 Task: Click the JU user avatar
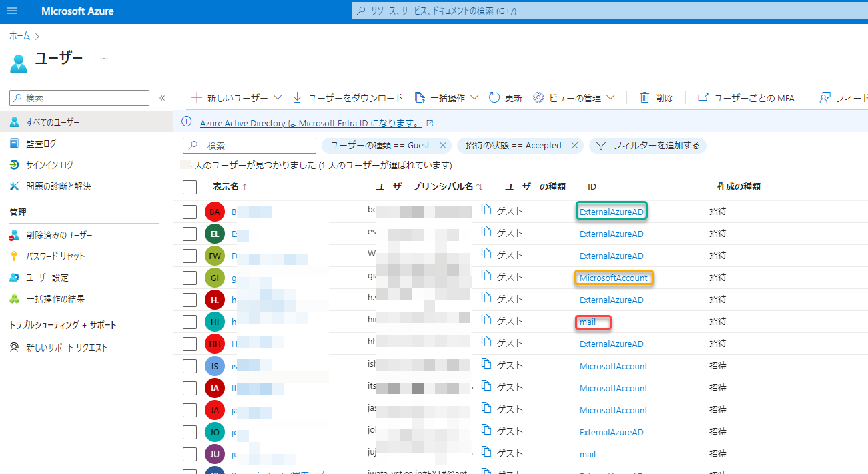coord(215,454)
